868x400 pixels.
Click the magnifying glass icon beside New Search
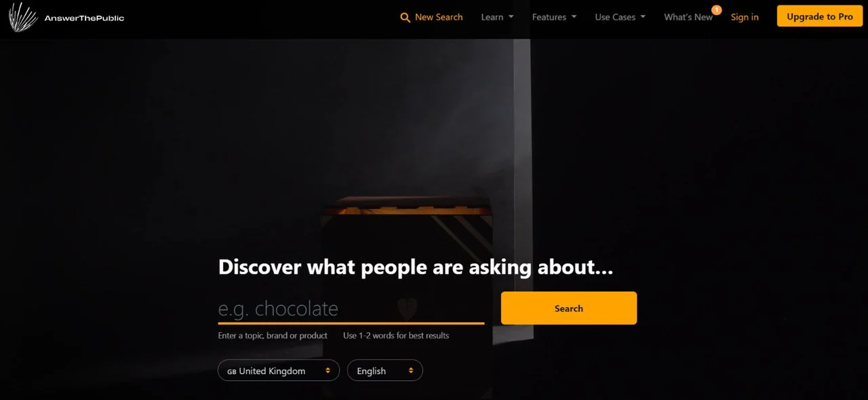pos(406,18)
